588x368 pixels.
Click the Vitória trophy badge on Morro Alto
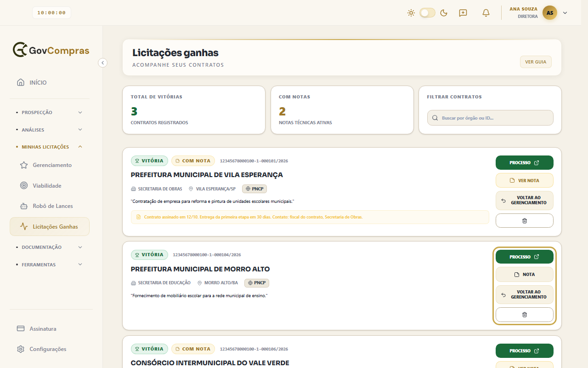tap(149, 255)
